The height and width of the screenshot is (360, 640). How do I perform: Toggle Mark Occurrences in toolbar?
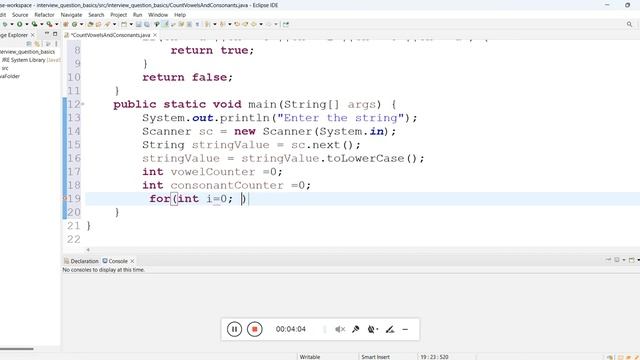(165, 24)
